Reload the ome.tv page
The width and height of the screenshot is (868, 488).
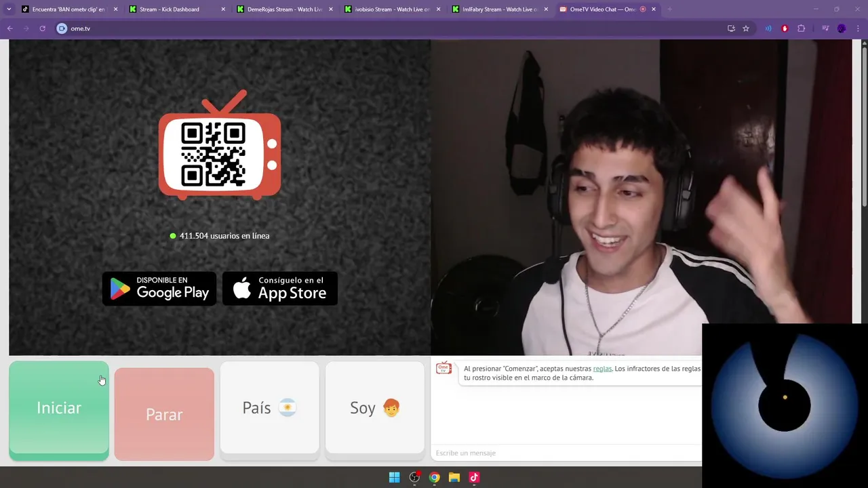click(x=42, y=28)
